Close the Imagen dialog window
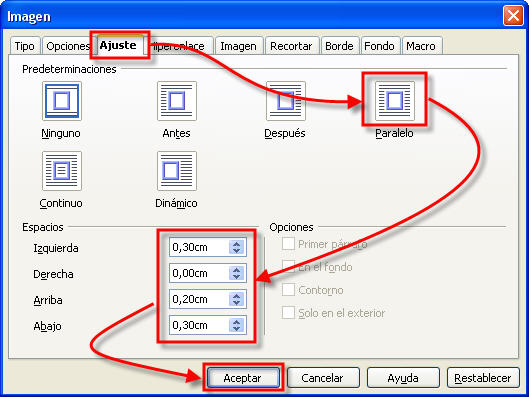529x397 pixels. pyautogui.click(x=513, y=16)
